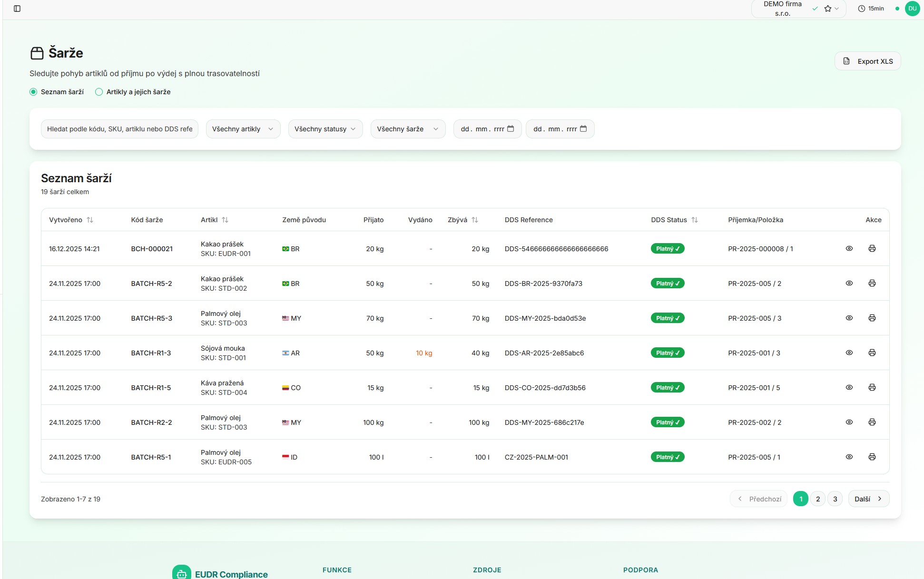The image size is (924, 579).
Task: Open eye icon for BATCH-R5-1
Action: pyautogui.click(x=849, y=457)
